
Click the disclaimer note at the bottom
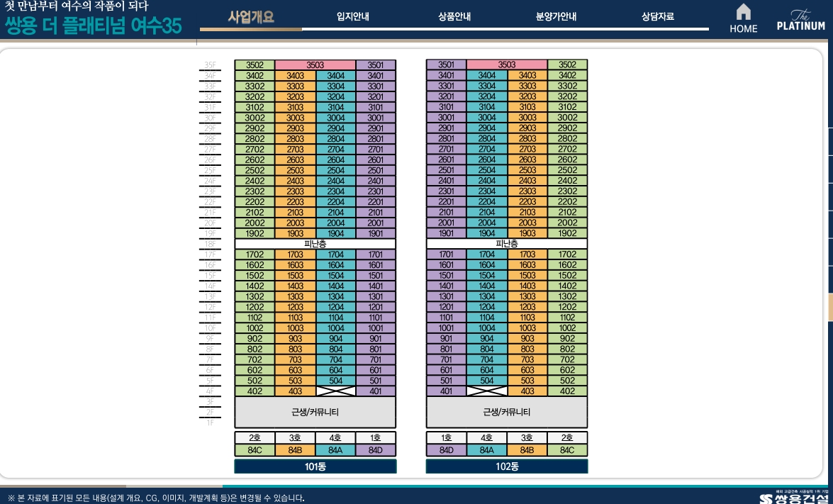(156, 498)
